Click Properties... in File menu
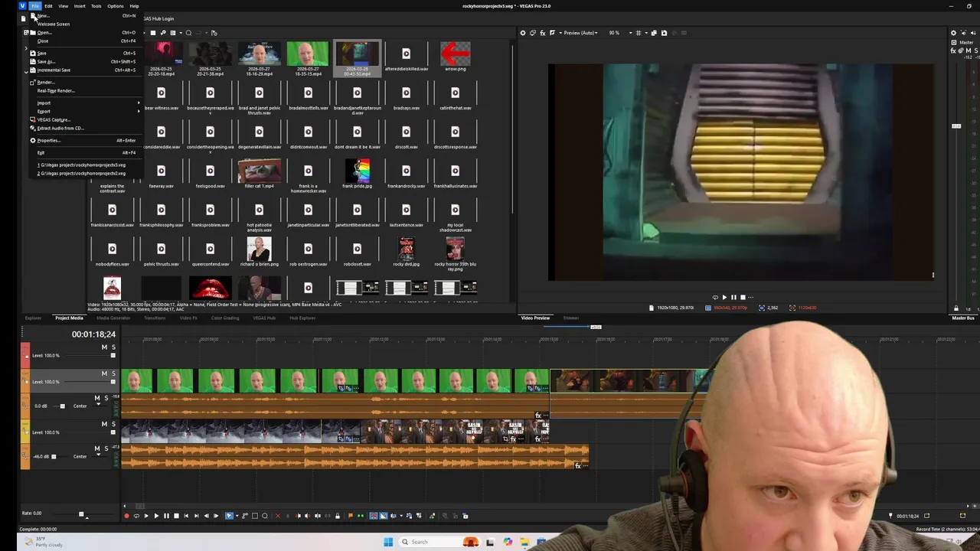 (x=48, y=140)
